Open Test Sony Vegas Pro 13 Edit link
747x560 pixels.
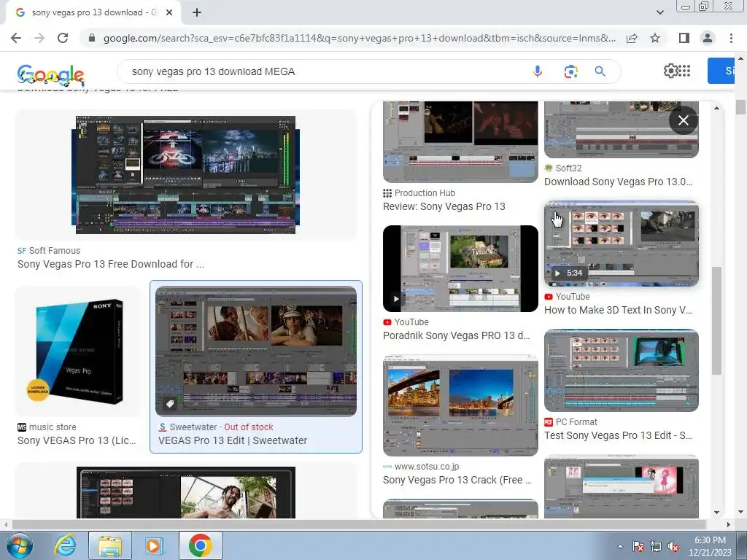(x=618, y=436)
